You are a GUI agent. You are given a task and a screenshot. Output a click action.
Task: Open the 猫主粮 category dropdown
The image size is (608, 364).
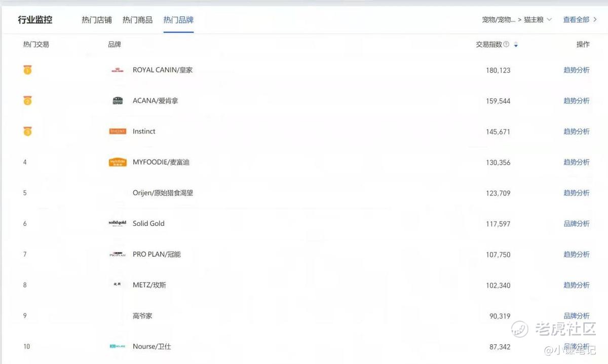(x=538, y=20)
